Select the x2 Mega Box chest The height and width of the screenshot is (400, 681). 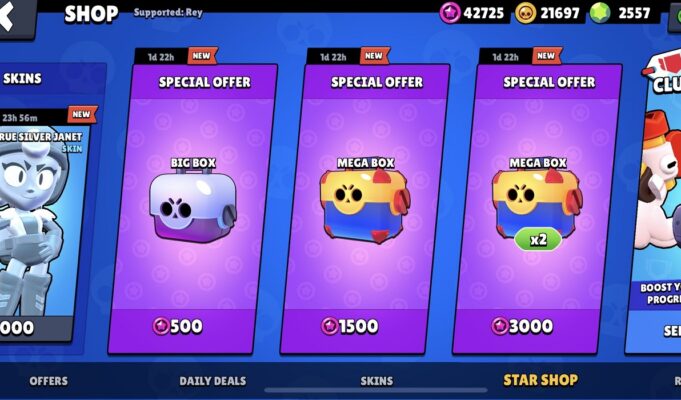[537, 204]
